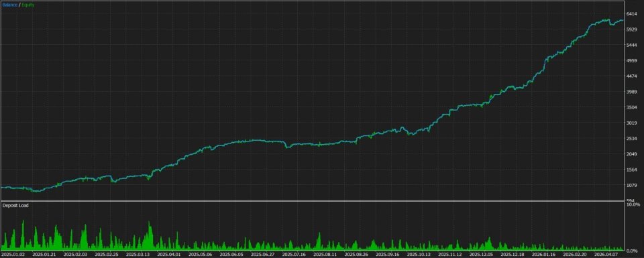Click the Balance legend label
The image size is (644, 258).
pos(10,5)
